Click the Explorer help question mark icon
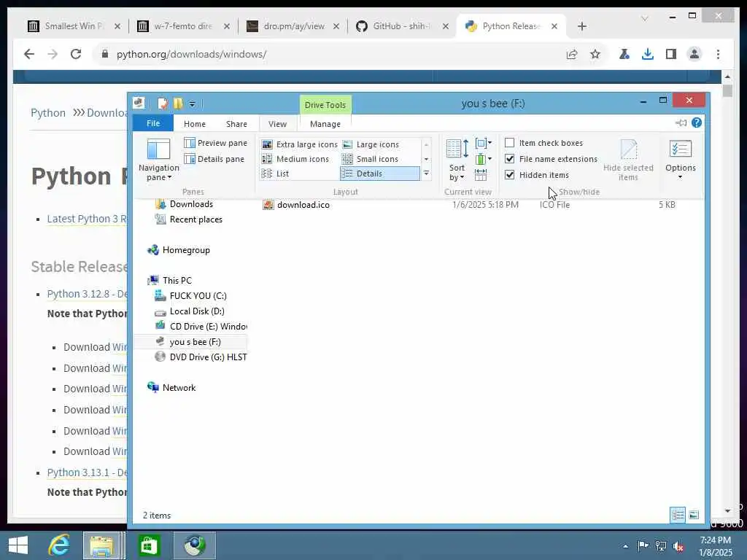The width and height of the screenshot is (747, 560). 697,122
